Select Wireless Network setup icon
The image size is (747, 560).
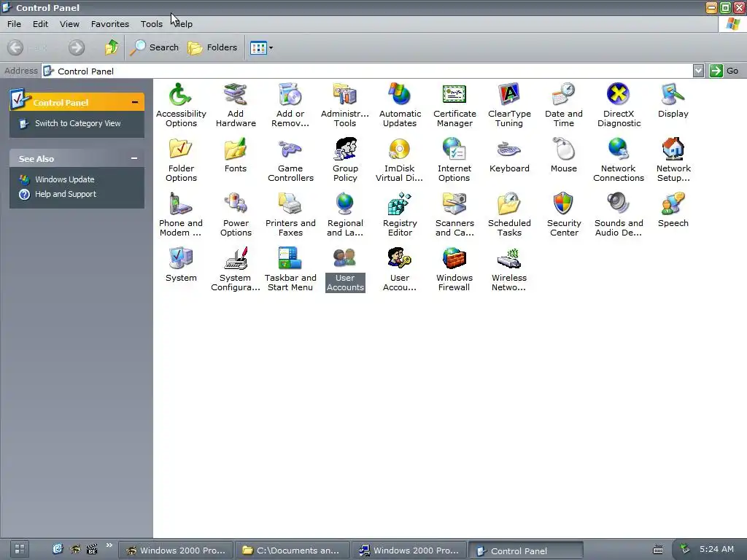509,269
